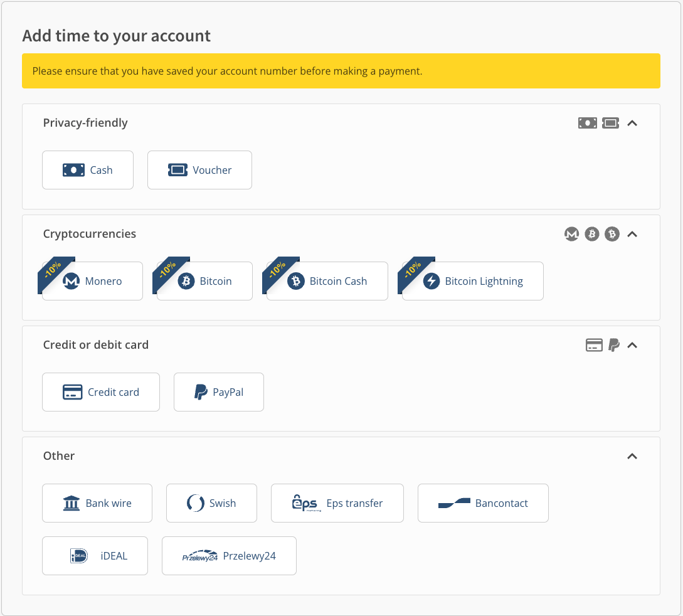Click the PayPal logo icon
Viewport: 683px width, 616px height.
tap(201, 392)
